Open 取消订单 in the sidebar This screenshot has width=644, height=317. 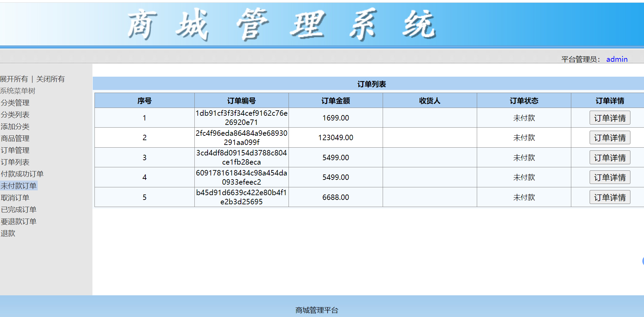click(15, 198)
